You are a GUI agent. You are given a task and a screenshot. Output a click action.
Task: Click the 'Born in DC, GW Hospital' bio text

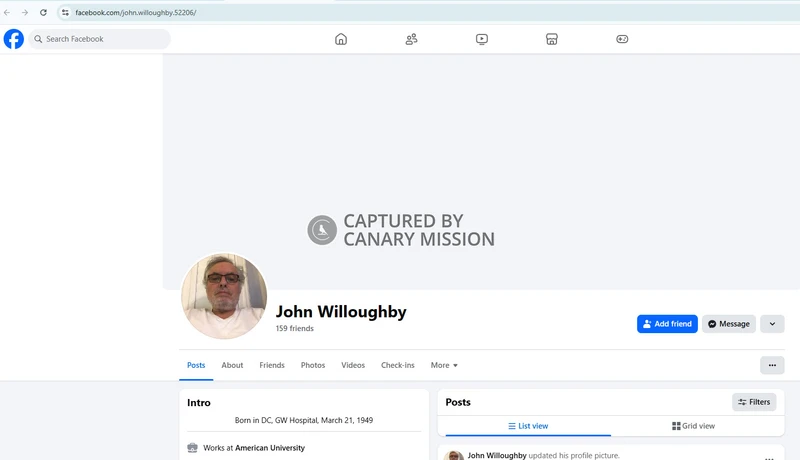tap(304, 420)
